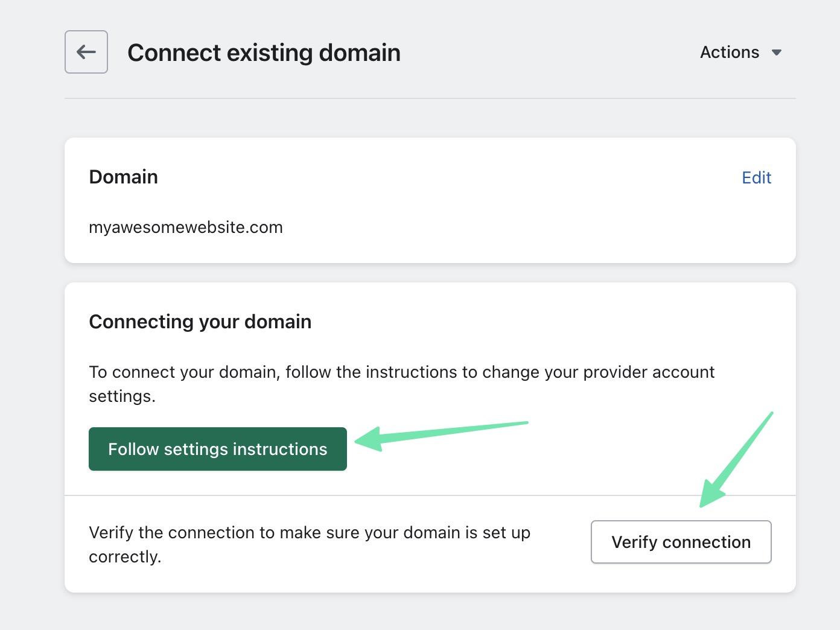Viewport: 840px width, 630px height.
Task: Click the Connect existing domain page title
Action: point(263,52)
